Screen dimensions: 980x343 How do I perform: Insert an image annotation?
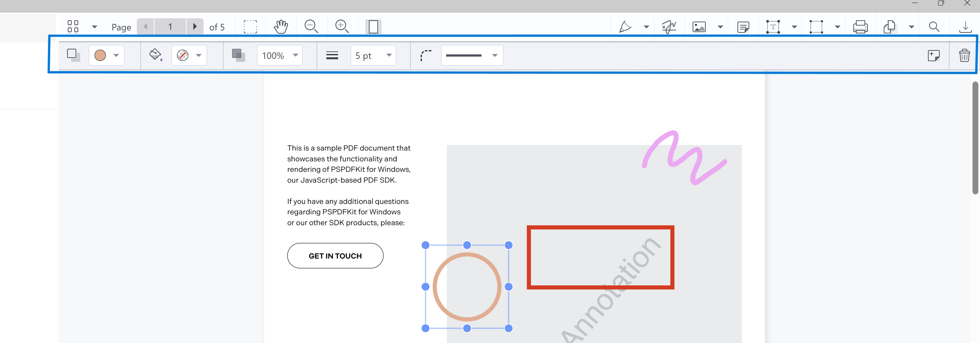[699, 26]
